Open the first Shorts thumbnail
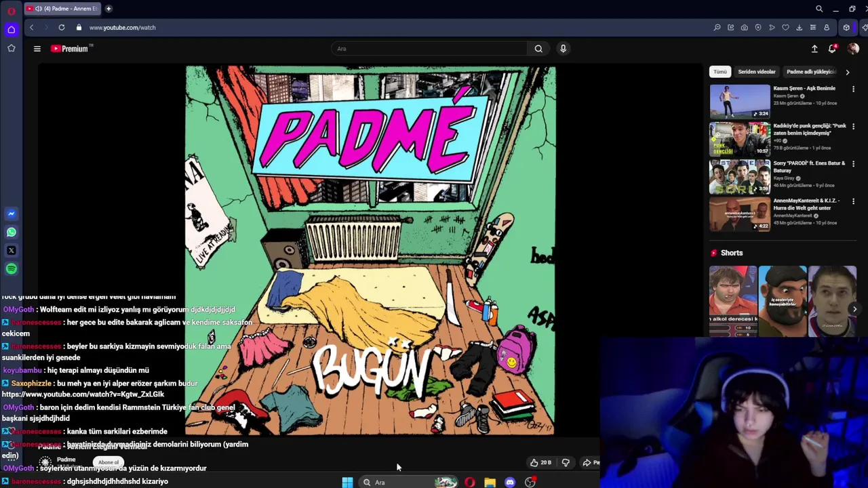The image size is (868, 488). pyautogui.click(x=733, y=301)
